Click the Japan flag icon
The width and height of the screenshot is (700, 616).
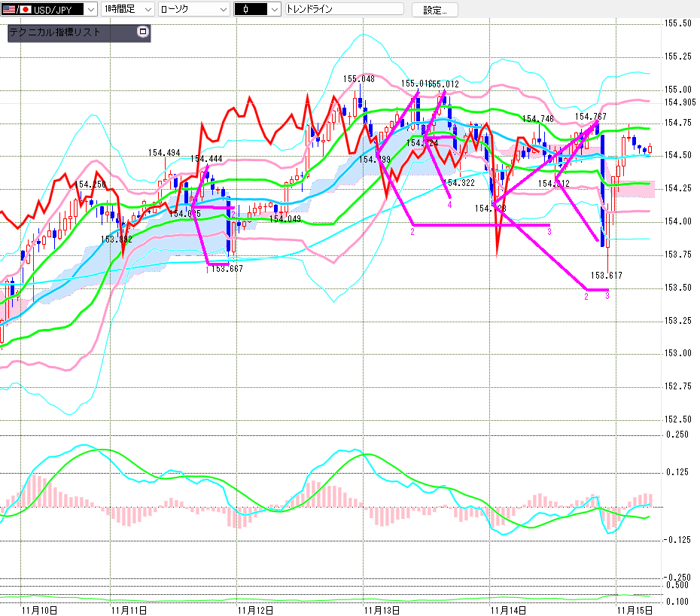(24, 10)
